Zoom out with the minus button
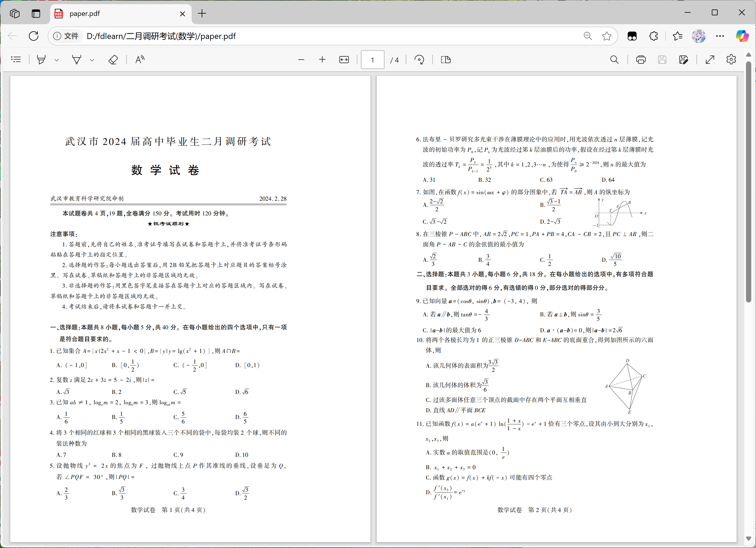Viewport: 756px width, 548px height. tap(301, 60)
